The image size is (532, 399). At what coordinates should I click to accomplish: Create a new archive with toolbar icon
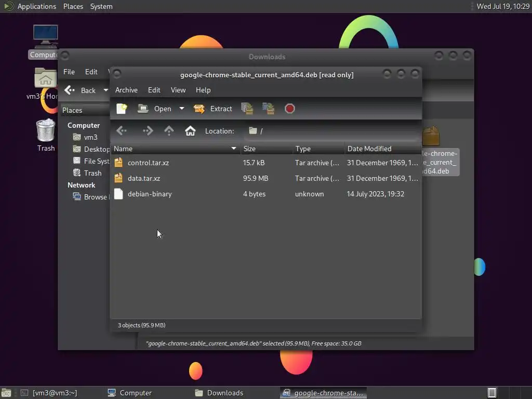point(122,109)
